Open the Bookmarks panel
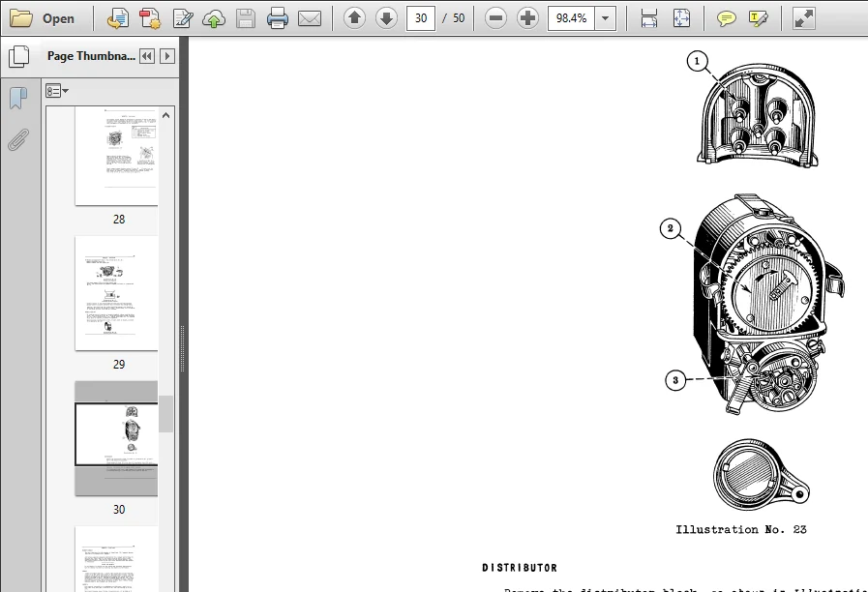868x592 pixels. (18, 98)
